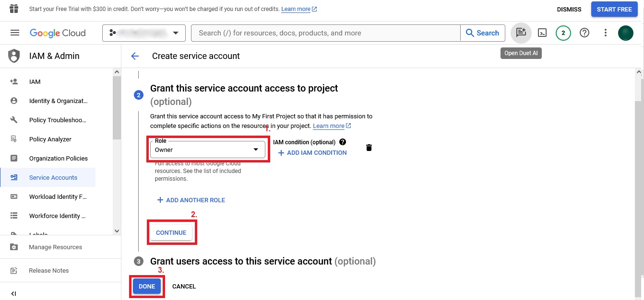Click START FREE trial button
Viewport: 644px width, 300px height.
(614, 10)
